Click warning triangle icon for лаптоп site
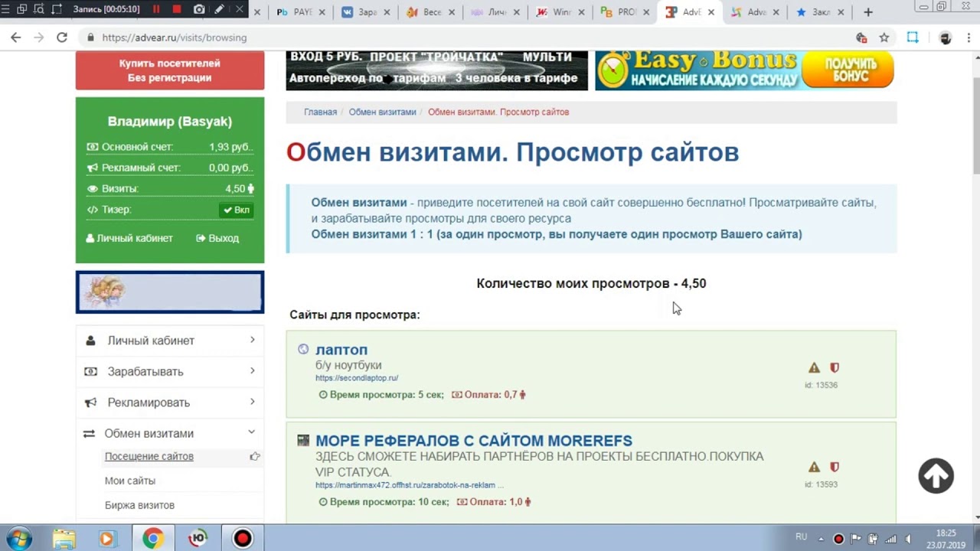This screenshot has height=551, width=980. tap(814, 368)
